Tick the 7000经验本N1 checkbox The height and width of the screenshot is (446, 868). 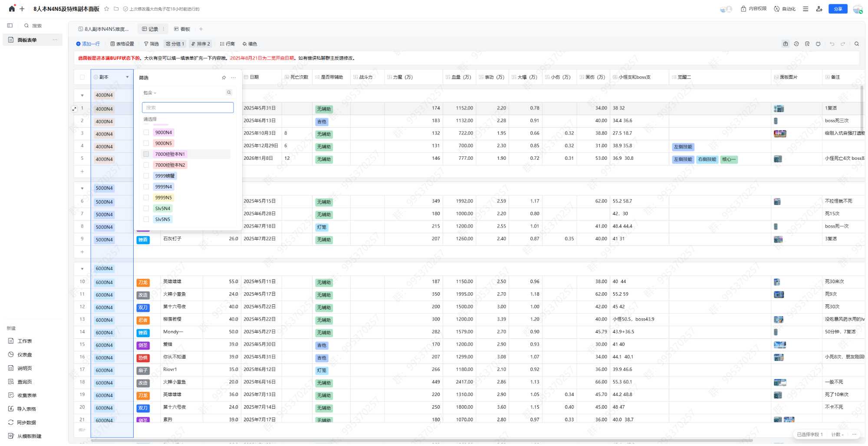(x=146, y=154)
